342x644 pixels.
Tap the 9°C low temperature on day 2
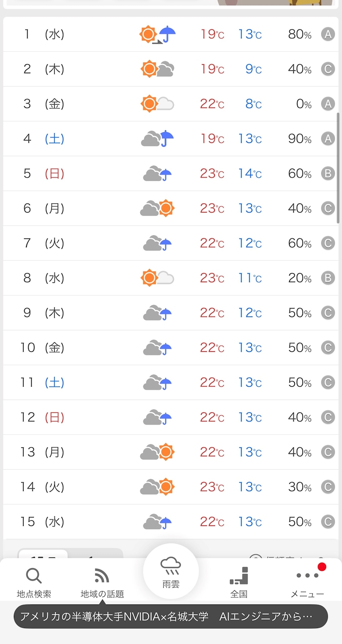[x=253, y=69]
